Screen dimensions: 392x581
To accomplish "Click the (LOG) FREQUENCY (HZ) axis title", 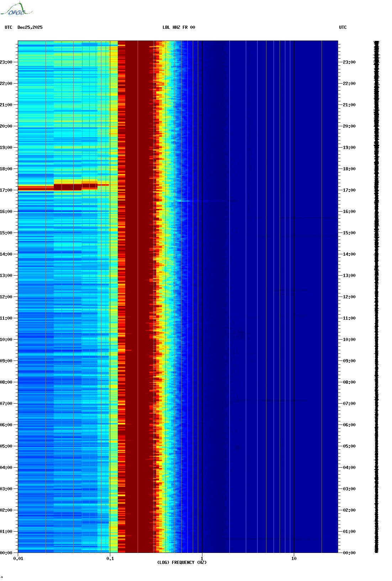I will (x=182, y=563).
